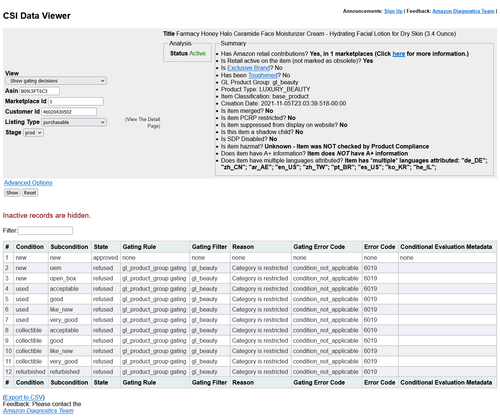Open the View dropdown showing gating decisions
500x417 pixels.
[56, 81]
